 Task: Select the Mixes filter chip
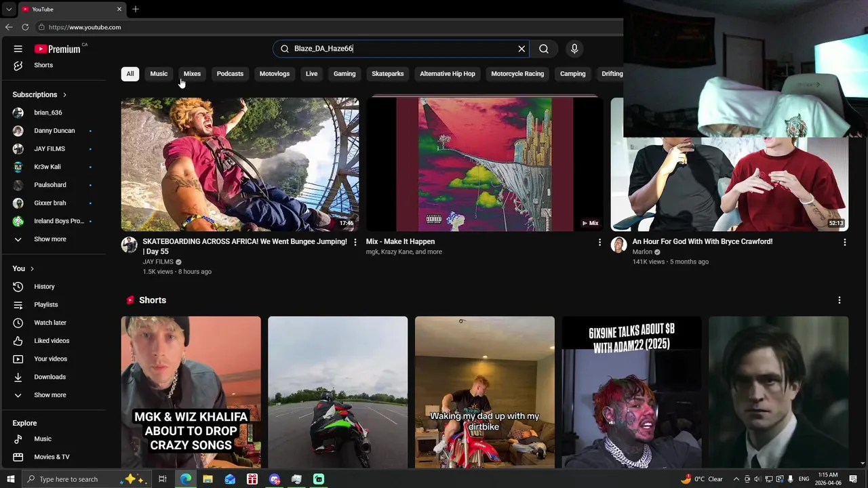click(x=192, y=74)
